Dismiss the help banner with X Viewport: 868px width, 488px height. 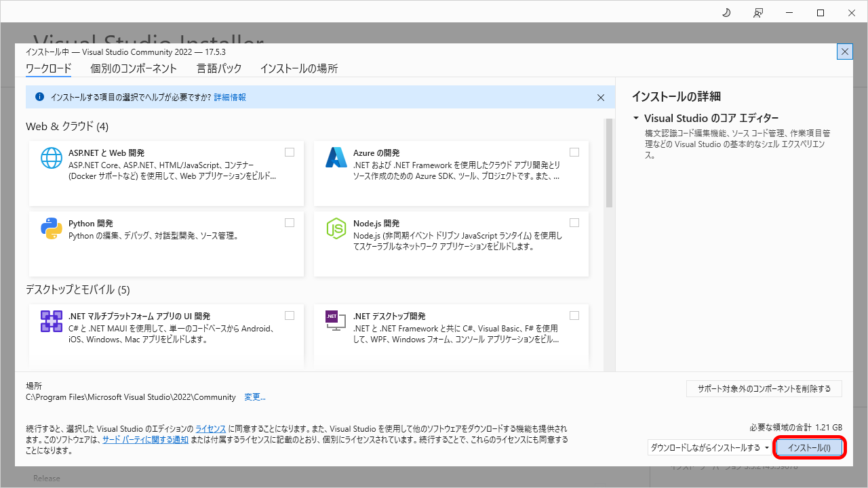point(600,98)
